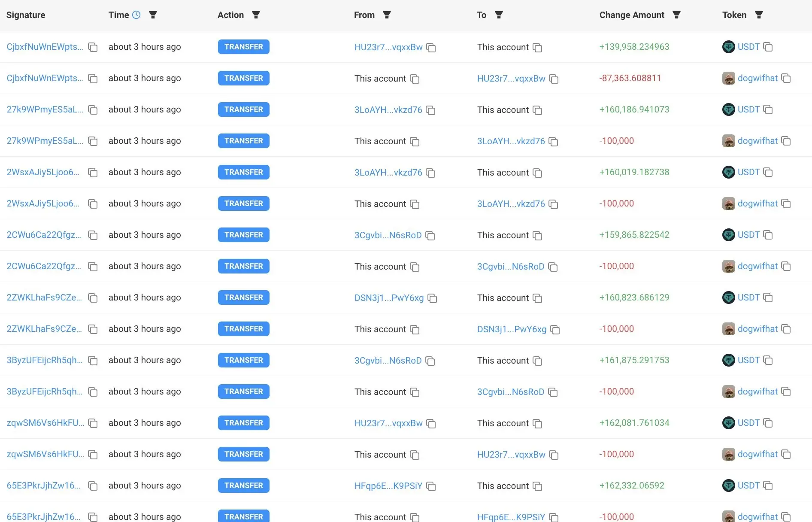This screenshot has height=522, width=812.
Task: Open HFqp6E...K9PSiY recipient address link
Action: coord(511,517)
